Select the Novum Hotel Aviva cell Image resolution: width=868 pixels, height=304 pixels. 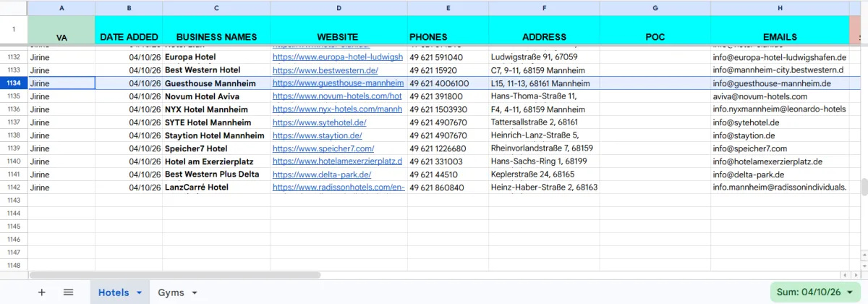tap(217, 96)
